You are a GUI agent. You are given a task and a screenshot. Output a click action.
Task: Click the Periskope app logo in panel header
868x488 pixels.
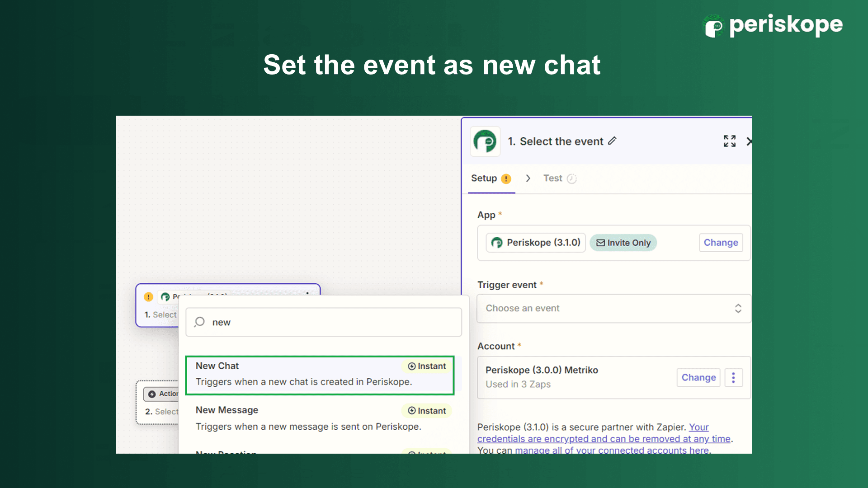point(485,141)
